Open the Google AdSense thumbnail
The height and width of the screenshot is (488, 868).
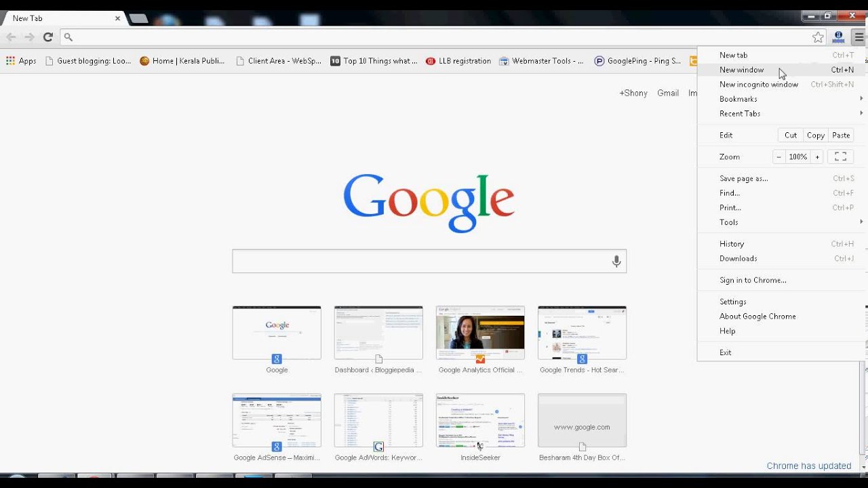coord(277,420)
